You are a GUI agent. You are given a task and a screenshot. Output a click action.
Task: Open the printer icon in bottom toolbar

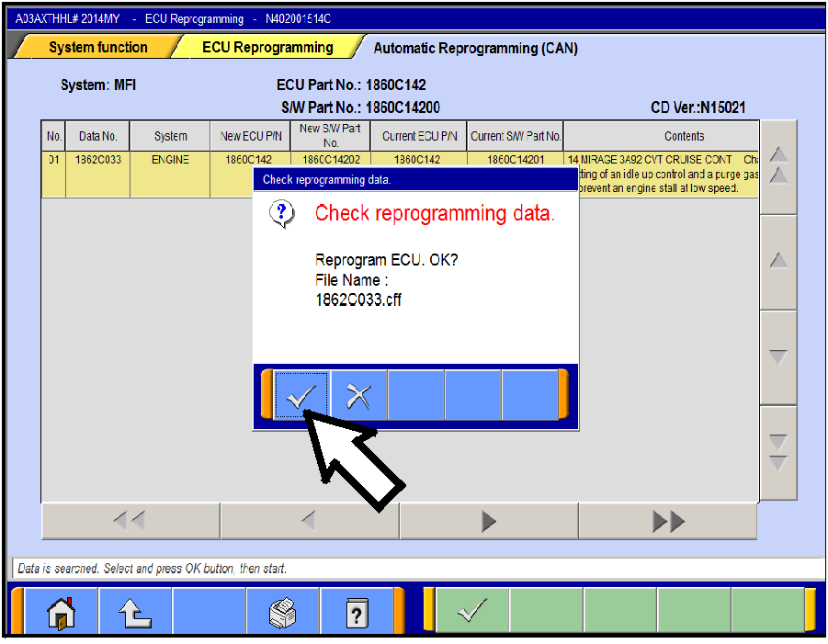point(283,613)
